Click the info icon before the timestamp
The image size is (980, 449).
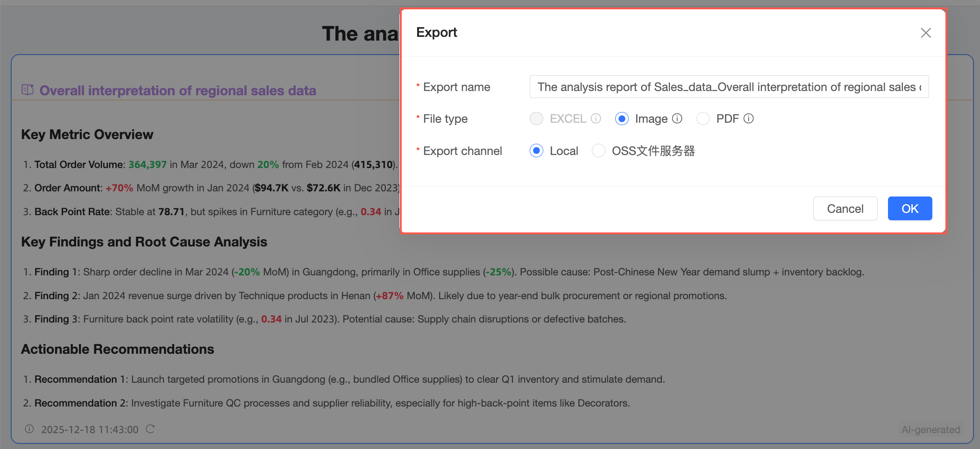(29, 429)
